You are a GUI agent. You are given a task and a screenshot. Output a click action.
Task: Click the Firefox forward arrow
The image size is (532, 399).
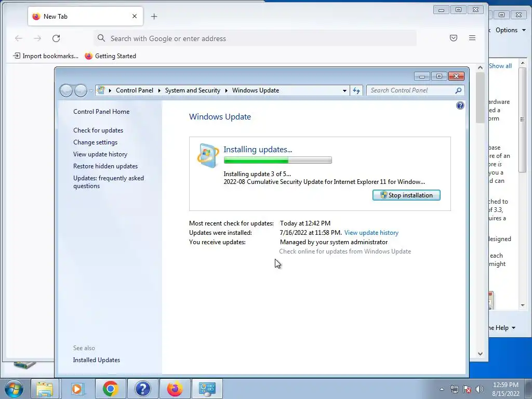click(37, 38)
